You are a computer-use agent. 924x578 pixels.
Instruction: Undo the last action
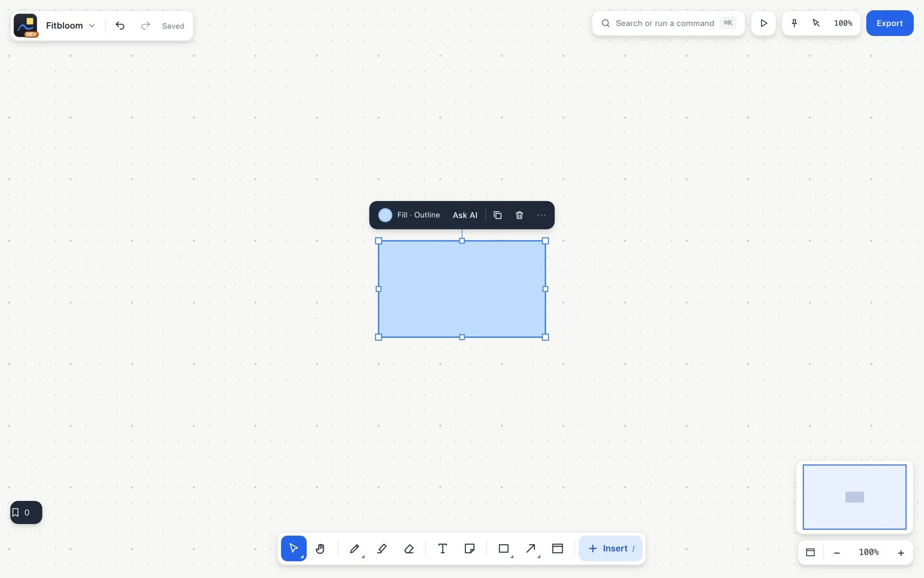pos(120,26)
